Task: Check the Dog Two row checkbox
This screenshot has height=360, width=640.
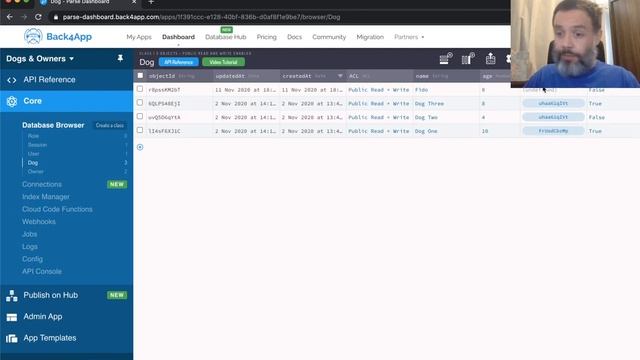Action: (x=140, y=117)
